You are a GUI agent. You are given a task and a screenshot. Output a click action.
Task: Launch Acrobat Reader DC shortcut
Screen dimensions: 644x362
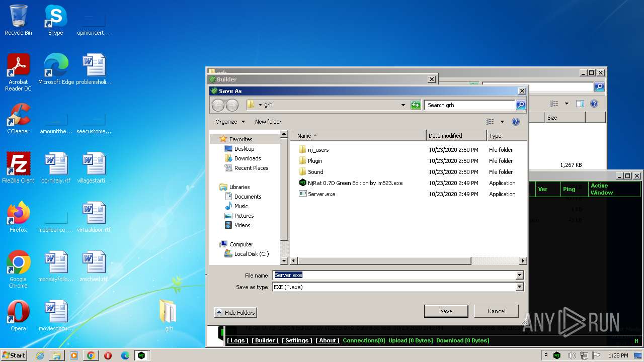click(18, 72)
